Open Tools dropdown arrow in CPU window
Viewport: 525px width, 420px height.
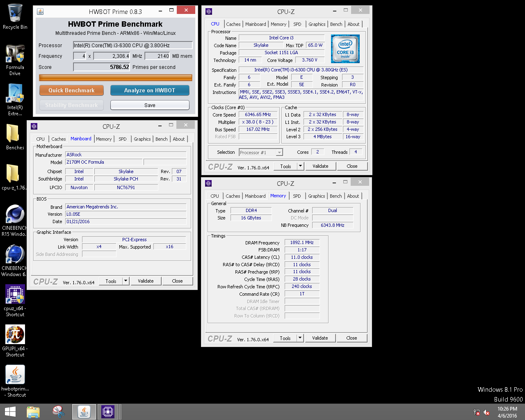[300, 166]
